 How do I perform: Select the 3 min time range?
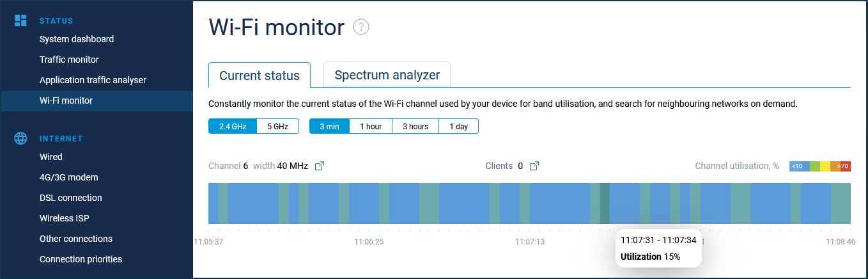(x=330, y=126)
